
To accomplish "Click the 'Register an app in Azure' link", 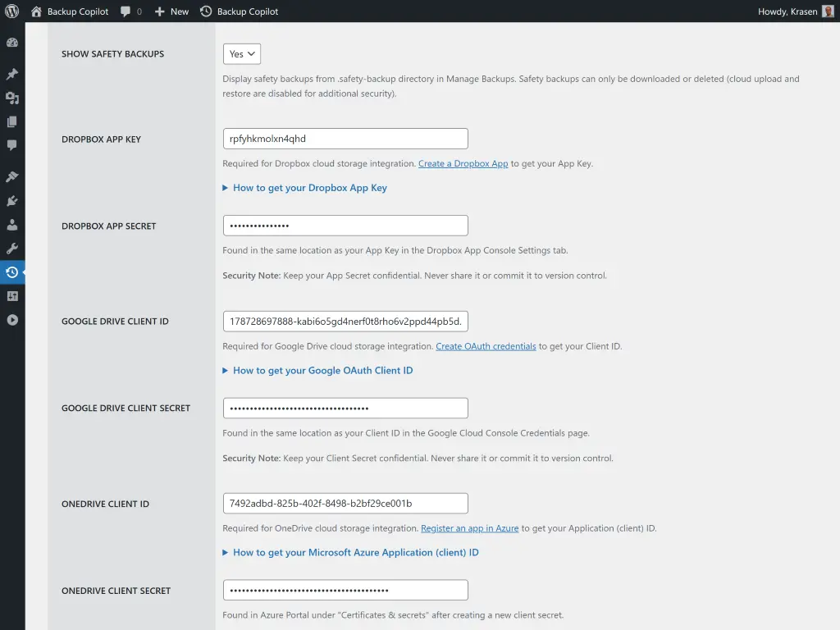I will click(x=469, y=528).
